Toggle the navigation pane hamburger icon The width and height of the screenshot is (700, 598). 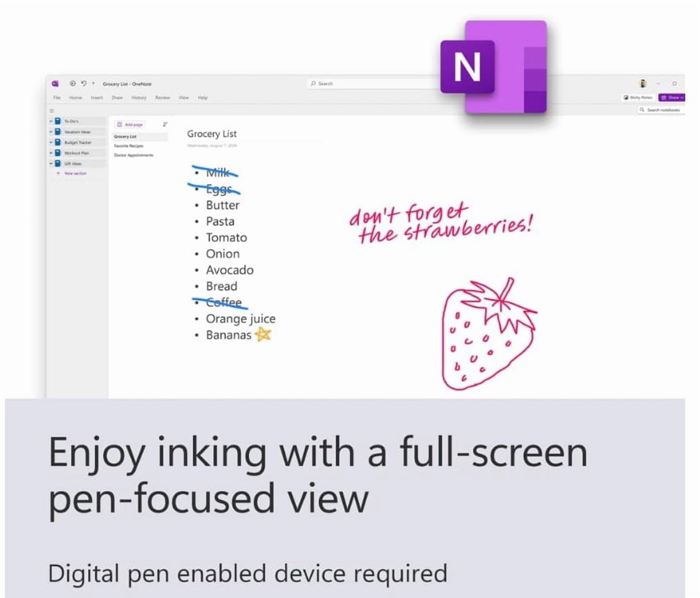pos(52,111)
